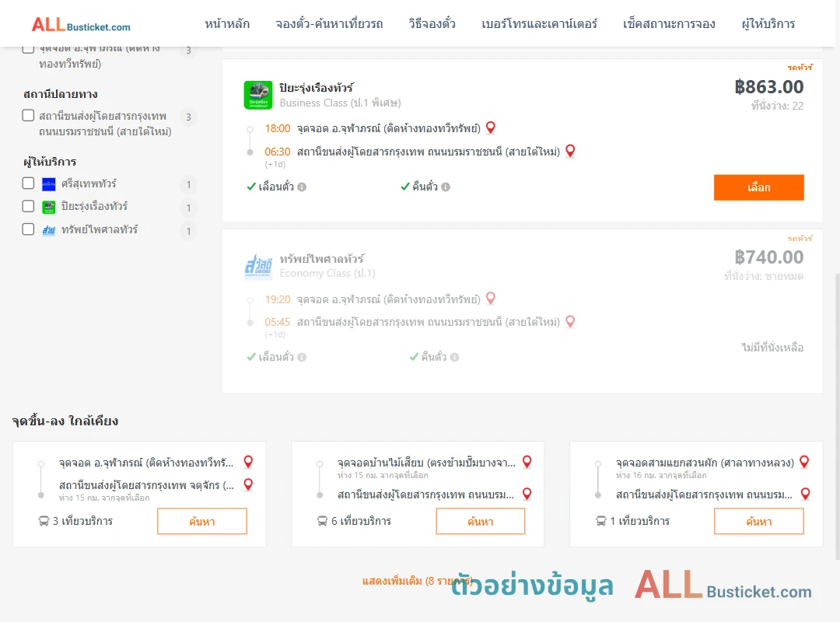Click ที่นั่งว่าง: 22 text
840x622 pixels.
[x=777, y=106]
